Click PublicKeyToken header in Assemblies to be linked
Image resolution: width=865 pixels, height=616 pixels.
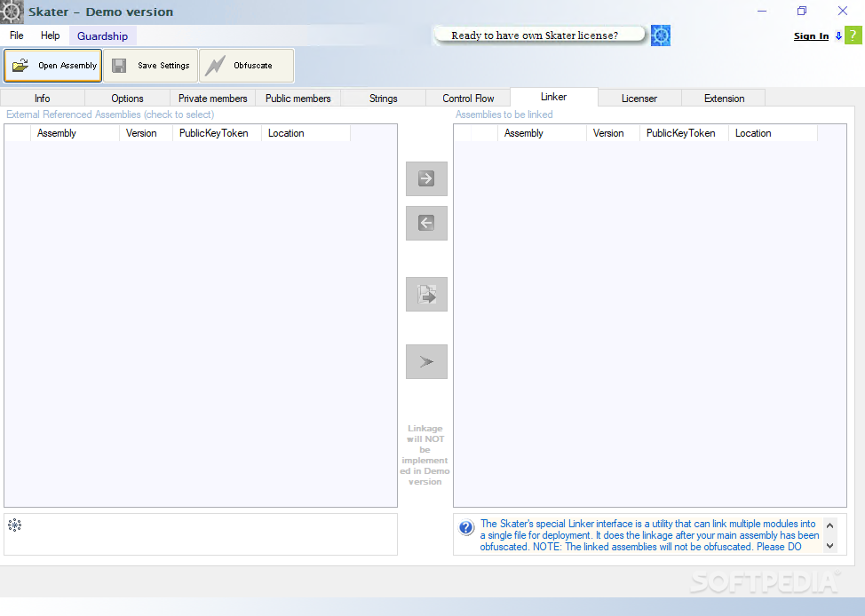(x=685, y=133)
